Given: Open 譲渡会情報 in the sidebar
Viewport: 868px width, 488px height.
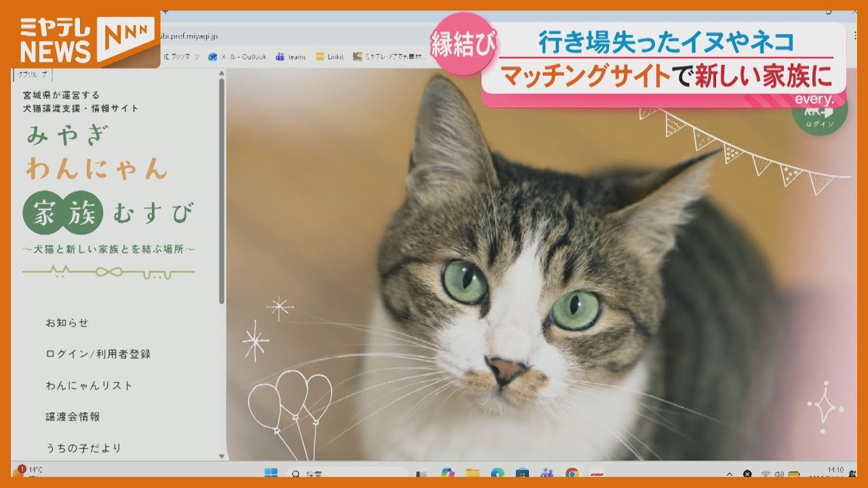Looking at the screenshot, I should [x=73, y=417].
